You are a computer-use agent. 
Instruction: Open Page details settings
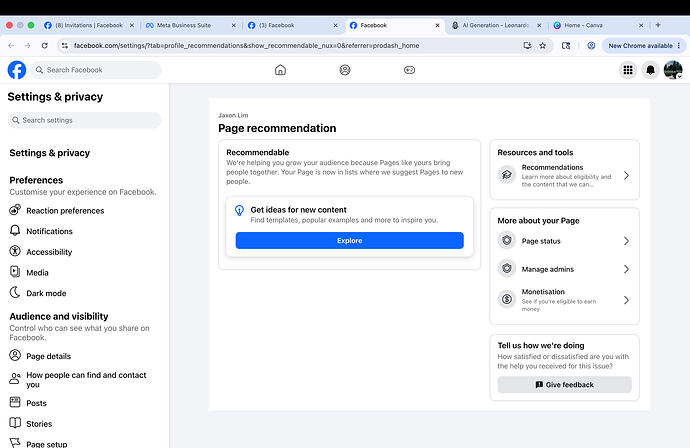[48, 356]
